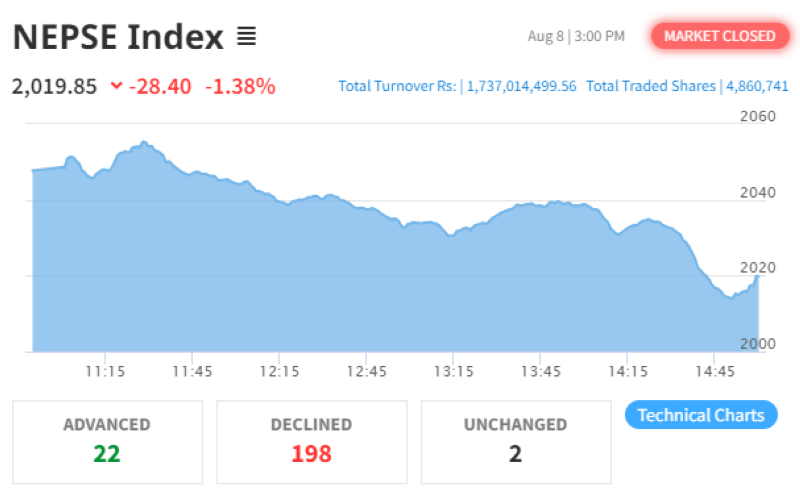Click the Total Turnover Rs value
This screenshot has height=488, width=800.
pos(521,86)
